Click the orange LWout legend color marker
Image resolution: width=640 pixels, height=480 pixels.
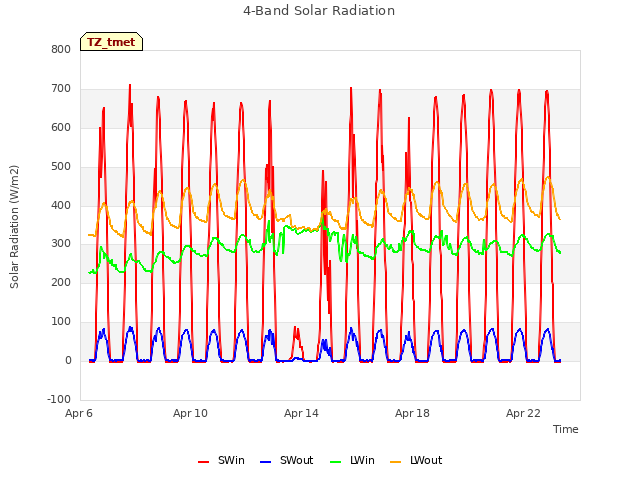click(x=396, y=462)
